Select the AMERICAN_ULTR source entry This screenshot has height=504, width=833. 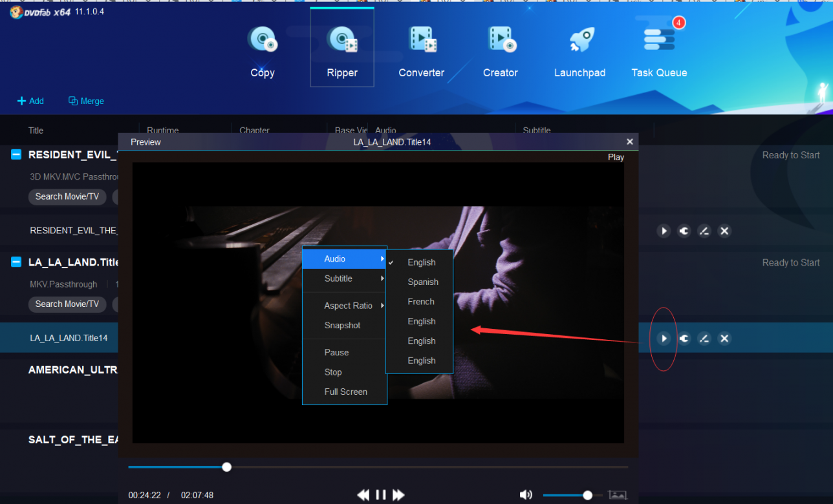[x=73, y=370]
